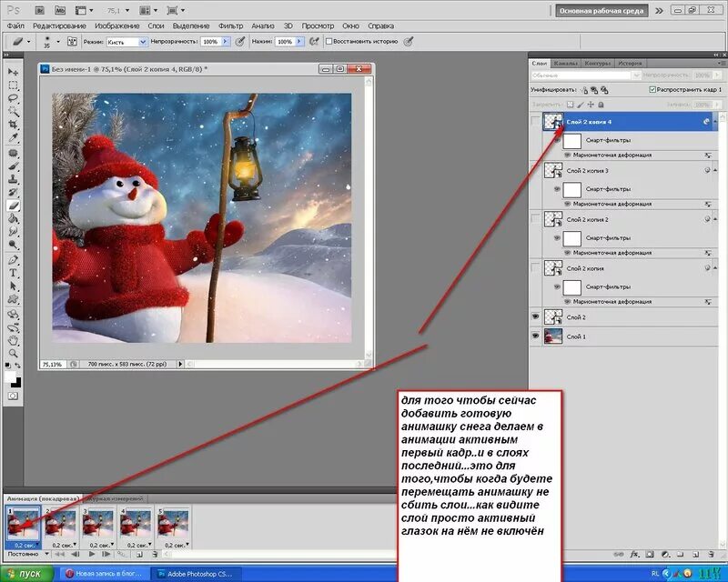
Task: Select the Eyedropper tool
Action: pos(13,137)
